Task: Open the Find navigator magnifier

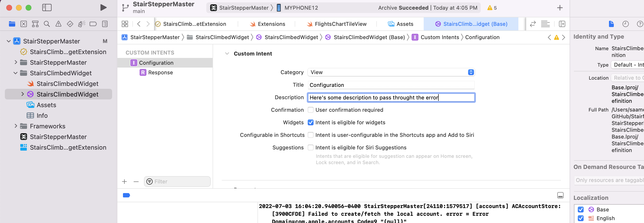Action: [47, 24]
